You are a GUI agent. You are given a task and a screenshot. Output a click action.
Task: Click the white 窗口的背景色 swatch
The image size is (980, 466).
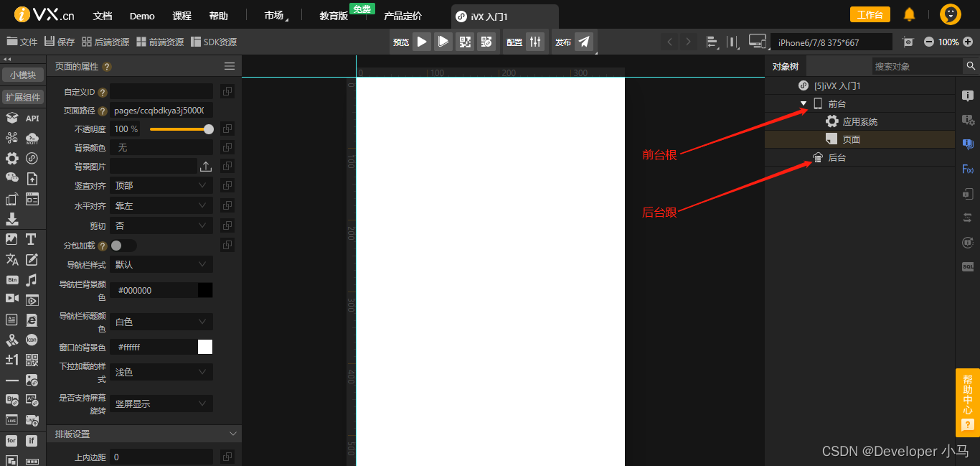pyautogui.click(x=205, y=347)
